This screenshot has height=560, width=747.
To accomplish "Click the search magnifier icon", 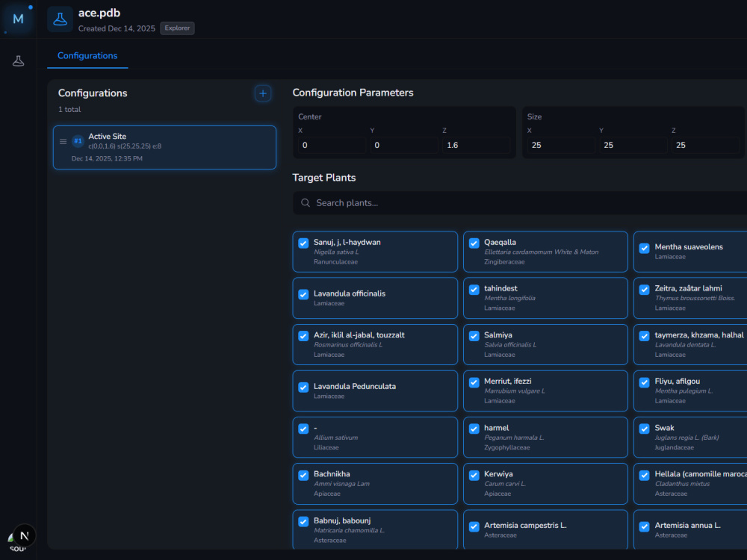I will click(x=306, y=203).
